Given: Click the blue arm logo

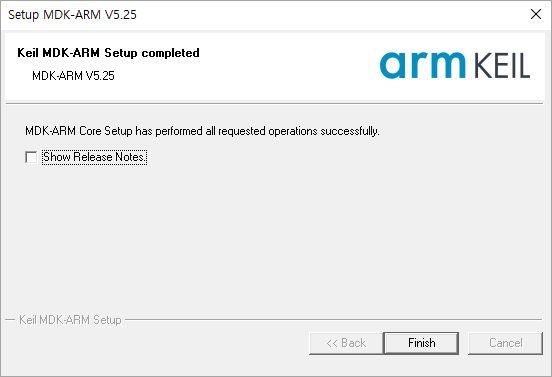Looking at the screenshot, I should (422, 65).
